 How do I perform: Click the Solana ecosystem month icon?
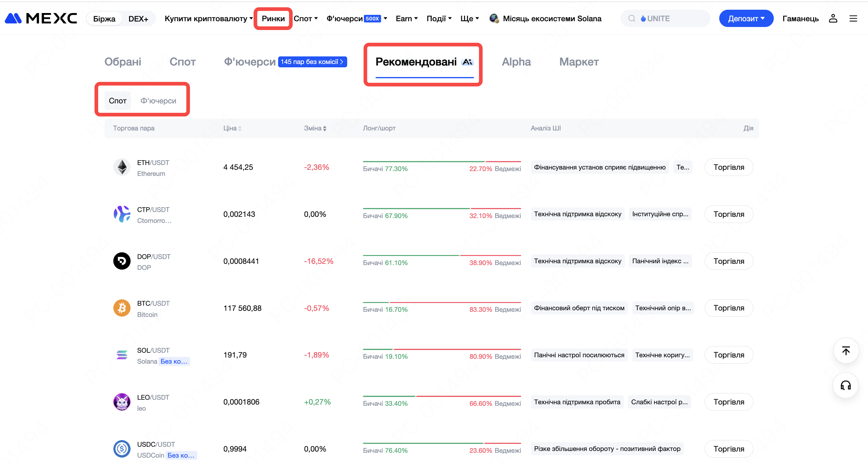[494, 18]
